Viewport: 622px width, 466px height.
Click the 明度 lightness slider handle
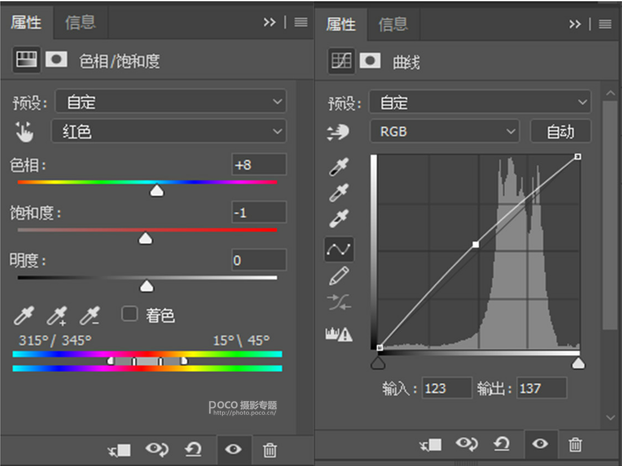(x=147, y=286)
